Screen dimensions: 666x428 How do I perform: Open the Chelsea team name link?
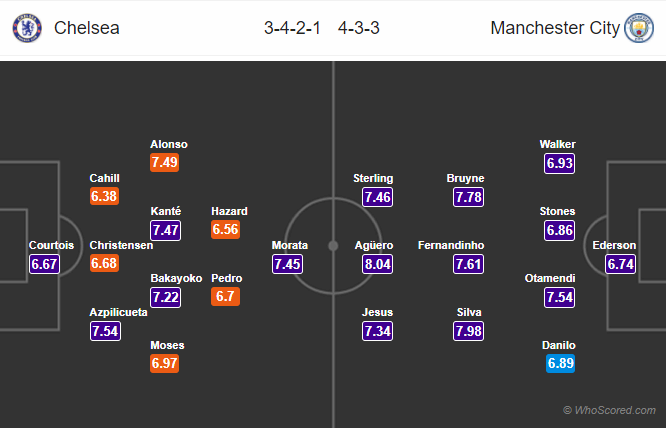(x=87, y=28)
